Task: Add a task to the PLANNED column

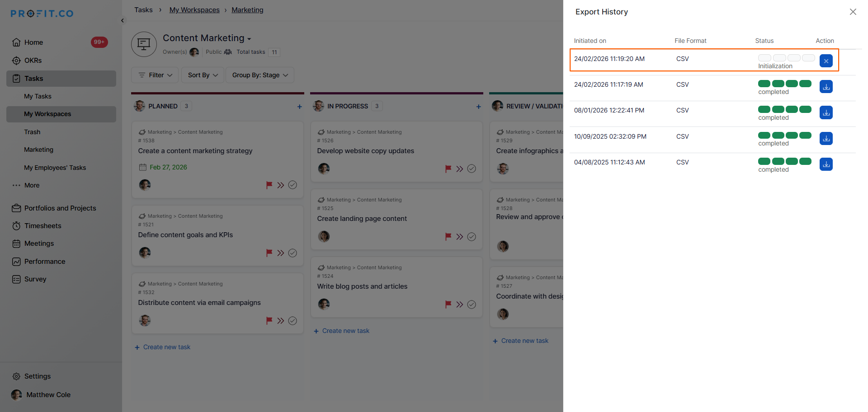Action: (299, 107)
